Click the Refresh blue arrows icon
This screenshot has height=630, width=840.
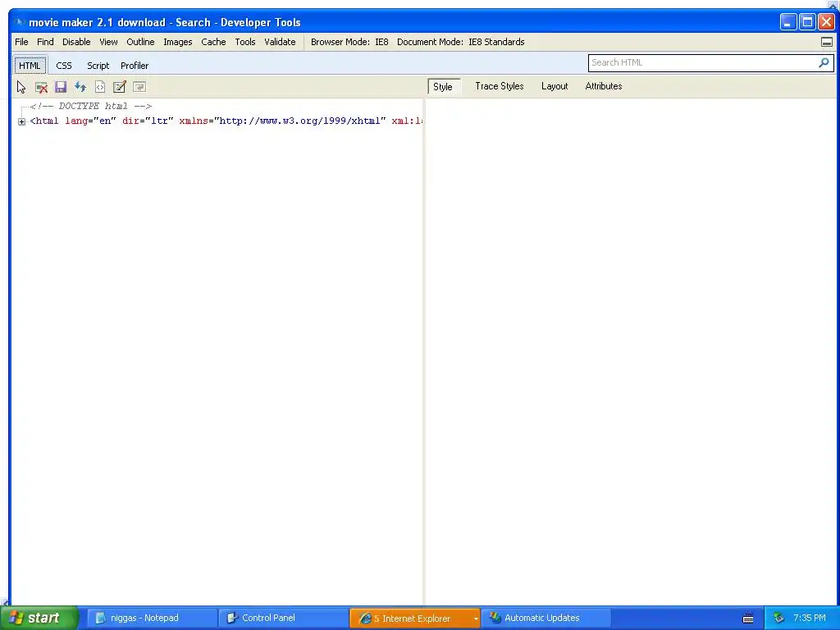tap(80, 87)
